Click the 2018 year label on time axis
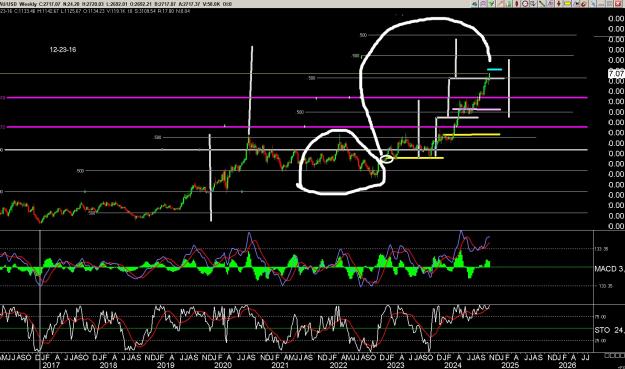Screen dimensions: 625x369 coord(108,365)
